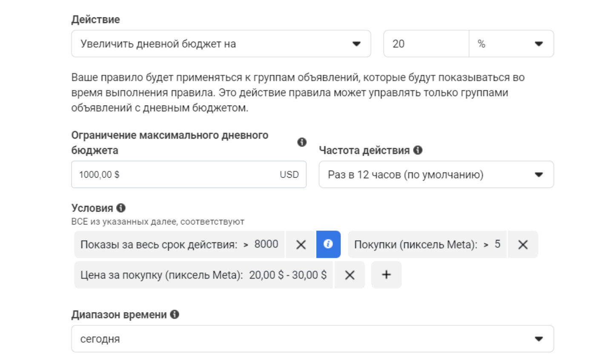This screenshot has height=364, width=611.
Task: Click info icon next to Ограничение максимального дневного бюджета
Action: [x=302, y=142]
